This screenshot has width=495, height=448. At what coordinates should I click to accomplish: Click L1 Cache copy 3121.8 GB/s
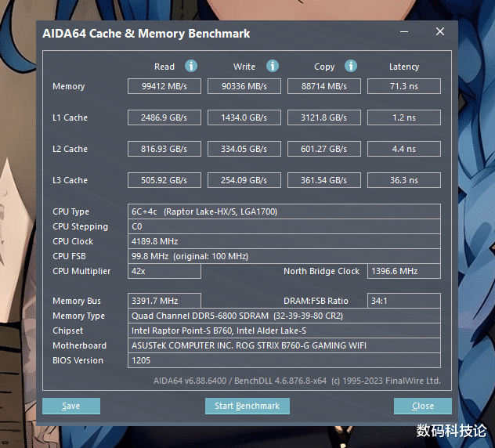point(324,117)
